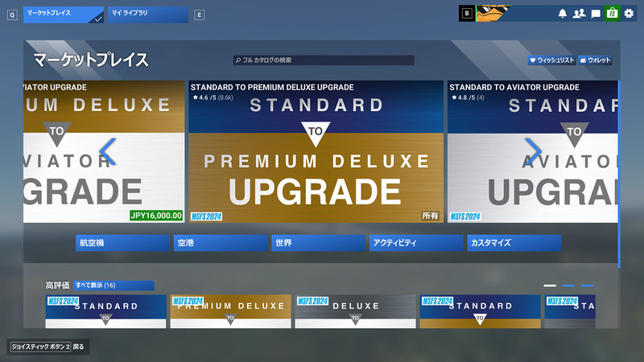Open the Standard to Premium Deluxe Upgrade banner
Image resolution: width=644 pixels, height=362 pixels.
[x=316, y=151]
